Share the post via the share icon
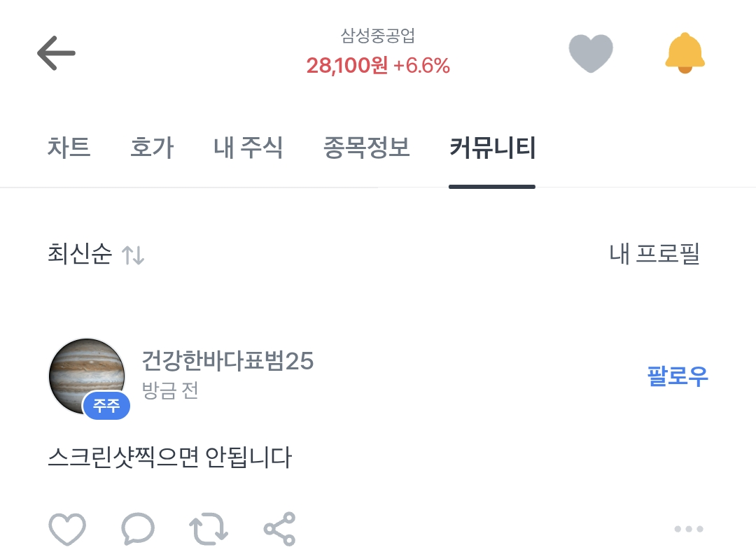756x559 pixels. point(279,529)
